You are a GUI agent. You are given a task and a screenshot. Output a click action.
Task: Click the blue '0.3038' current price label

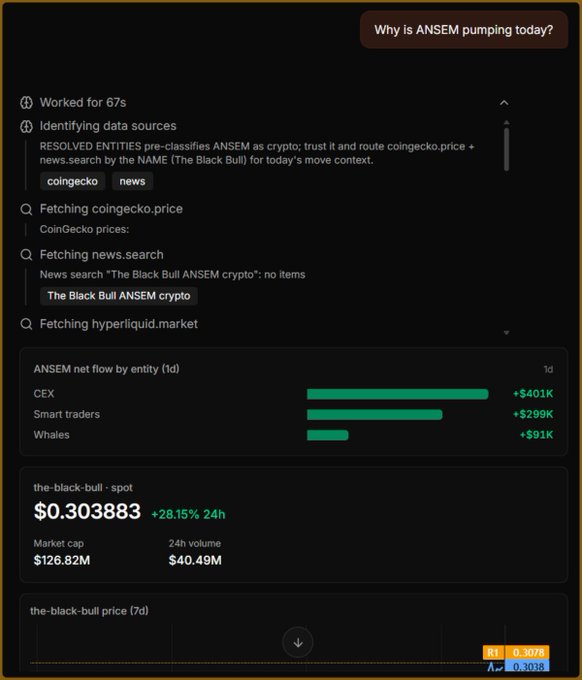(527, 667)
